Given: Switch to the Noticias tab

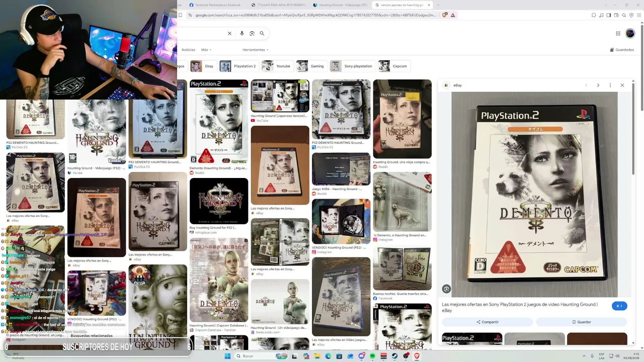Looking at the screenshot, I should (188, 50).
